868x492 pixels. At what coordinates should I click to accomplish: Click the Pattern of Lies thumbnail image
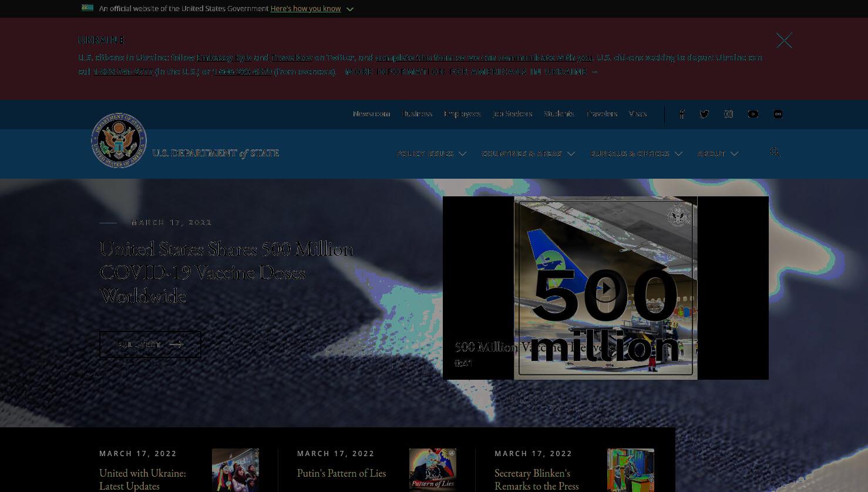point(433,470)
